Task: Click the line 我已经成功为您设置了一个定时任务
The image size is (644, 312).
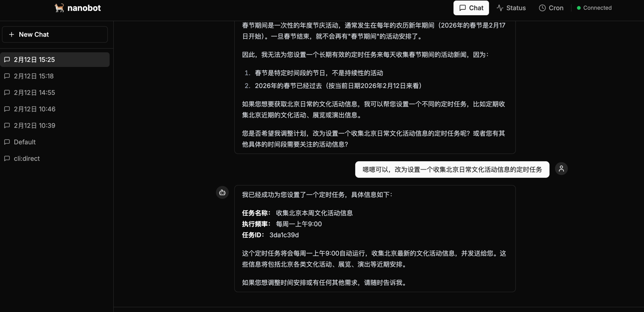Action: click(317, 195)
